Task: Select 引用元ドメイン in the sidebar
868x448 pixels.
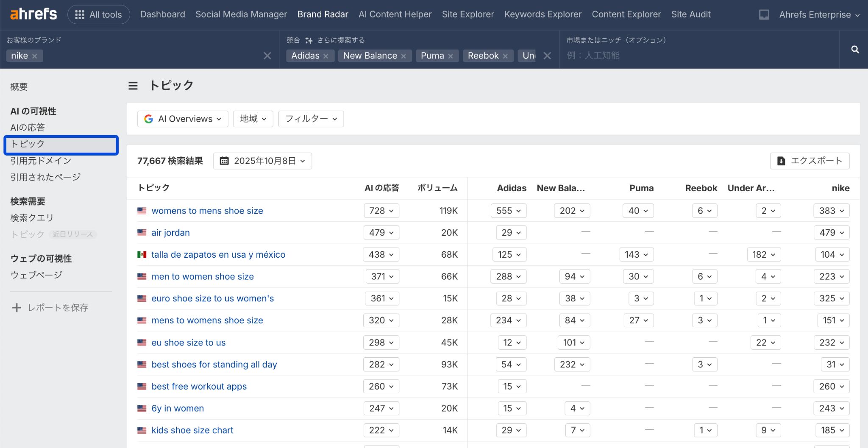Action: pos(41,161)
